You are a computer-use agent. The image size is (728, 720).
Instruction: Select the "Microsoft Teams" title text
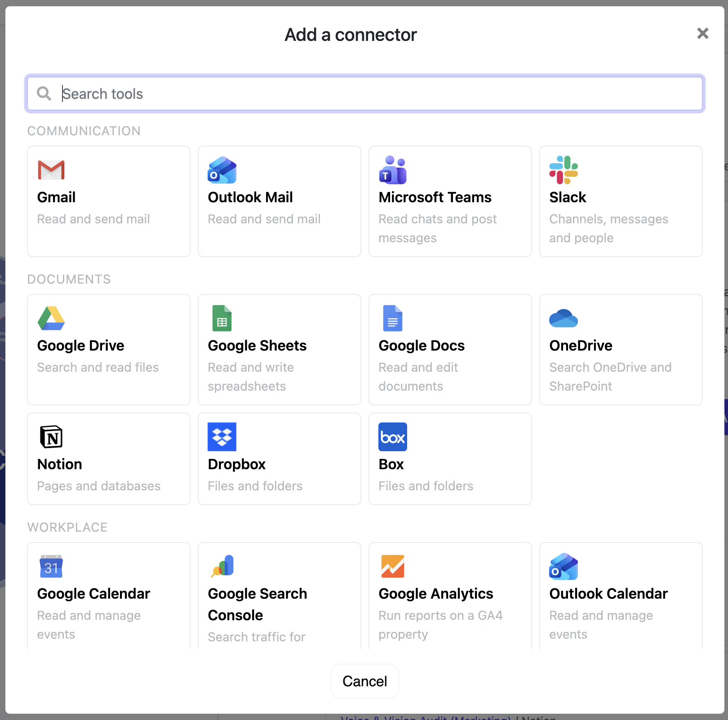pyautogui.click(x=435, y=197)
